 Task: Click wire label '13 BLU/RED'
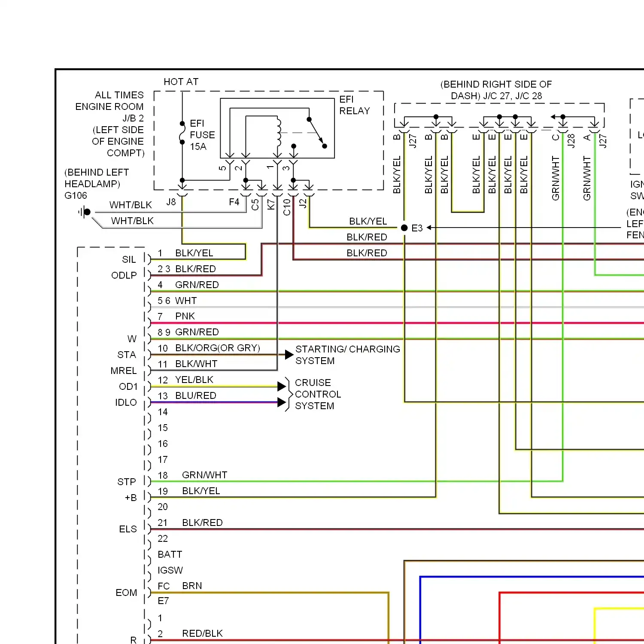pos(187,395)
